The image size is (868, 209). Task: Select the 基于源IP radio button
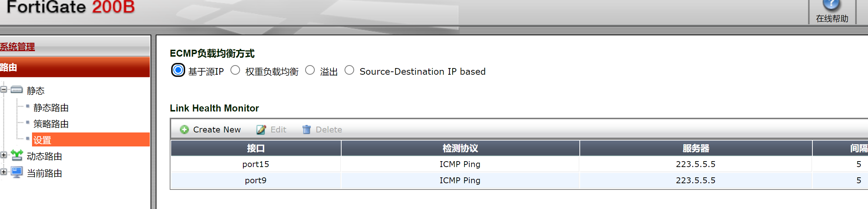tap(178, 70)
